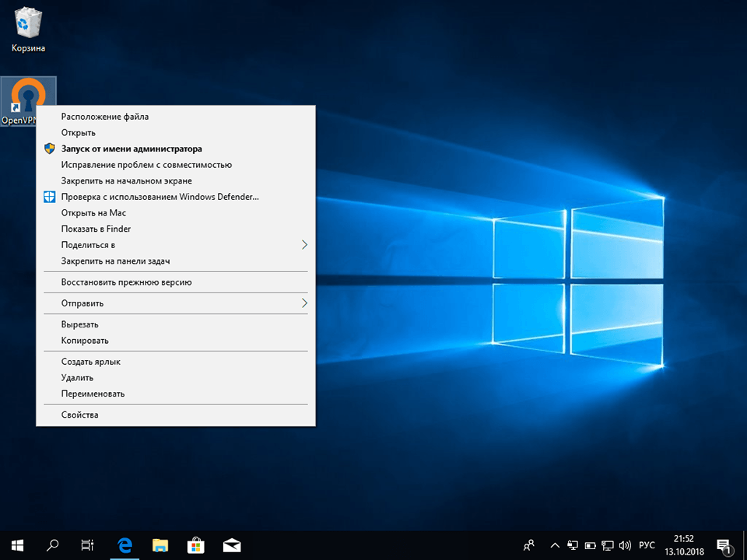
Task: Open the battery status tray icon
Action: click(591, 546)
